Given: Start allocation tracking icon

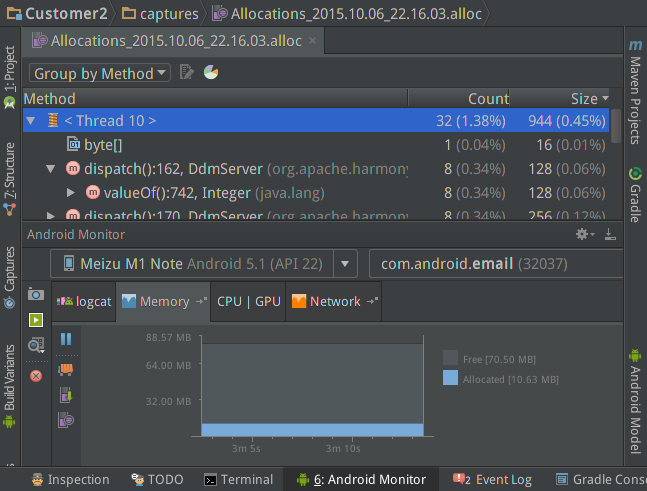Looking at the screenshot, I should coord(66,420).
